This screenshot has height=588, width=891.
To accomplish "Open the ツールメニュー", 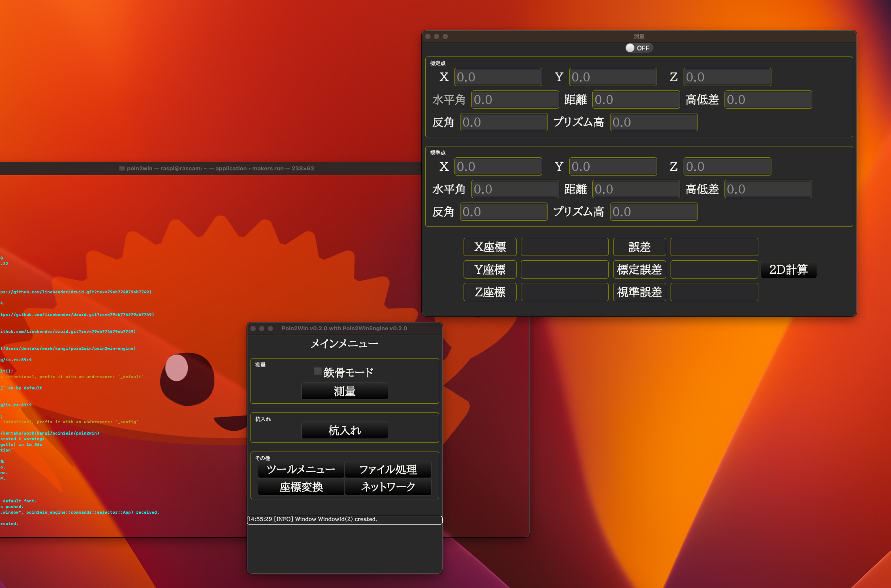I will pyautogui.click(x=300, y=469).
